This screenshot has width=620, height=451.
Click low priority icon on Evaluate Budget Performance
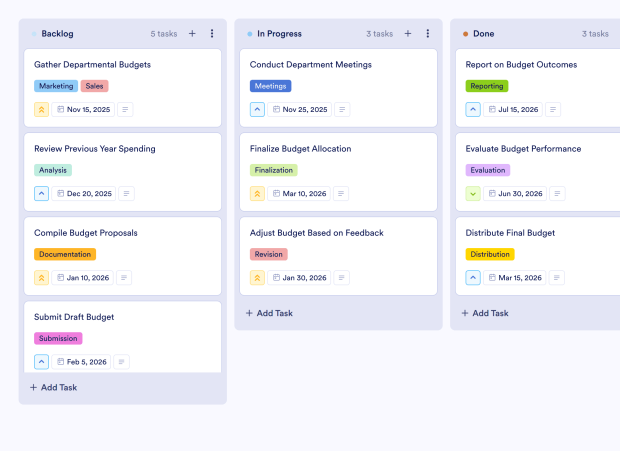pyautogui.click(x=474, y=194)
